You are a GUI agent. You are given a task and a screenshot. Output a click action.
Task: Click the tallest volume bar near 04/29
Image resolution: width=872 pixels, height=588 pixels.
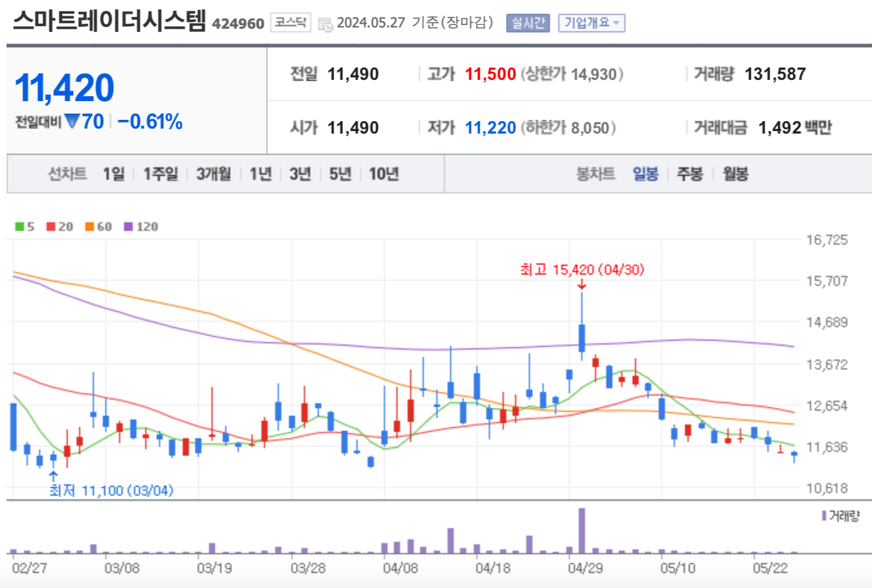[582, 531]
